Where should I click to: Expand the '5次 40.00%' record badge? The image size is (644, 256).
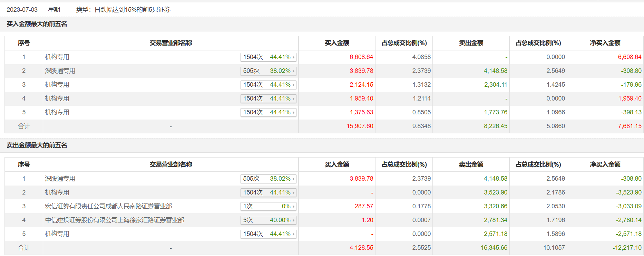click(268, 220)
